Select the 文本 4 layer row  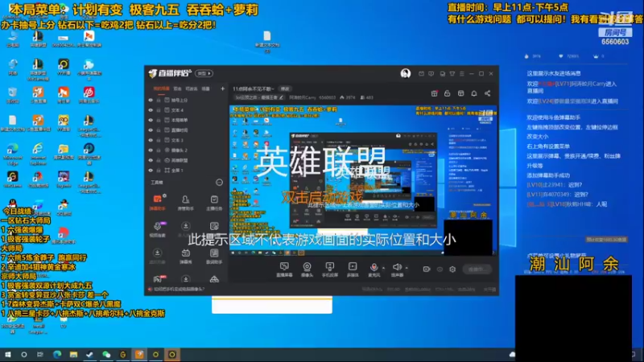(x=188, y=110)
